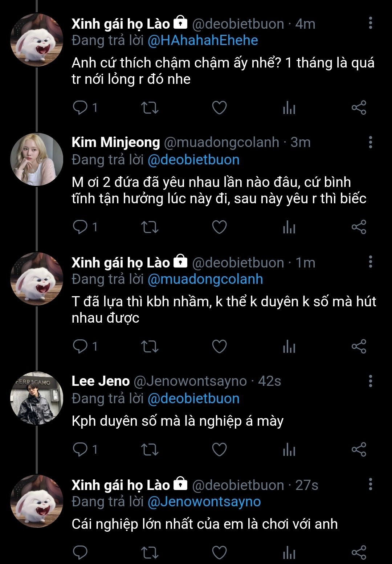The width and height of the screenshot is (392, 564).
Task: Open Kim Minjeong's profile picture
Action: pyautogui.click(x=36, y=159)
